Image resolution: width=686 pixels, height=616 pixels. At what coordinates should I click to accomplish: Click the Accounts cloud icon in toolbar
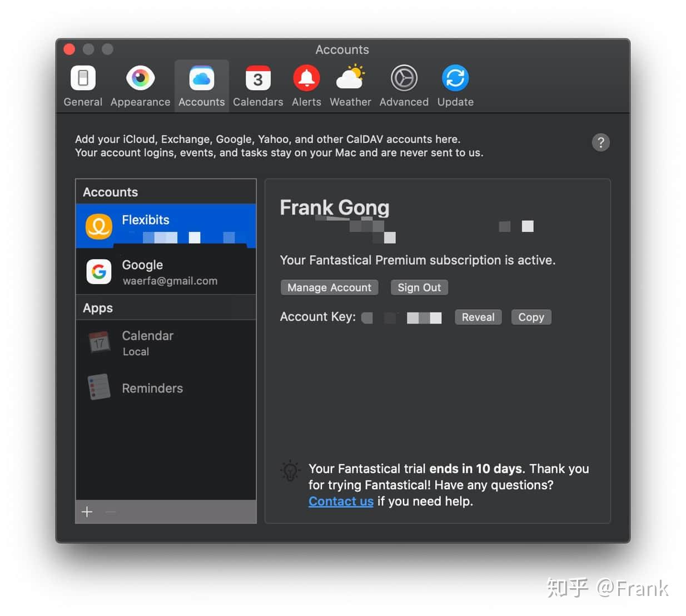coord(201,85)
